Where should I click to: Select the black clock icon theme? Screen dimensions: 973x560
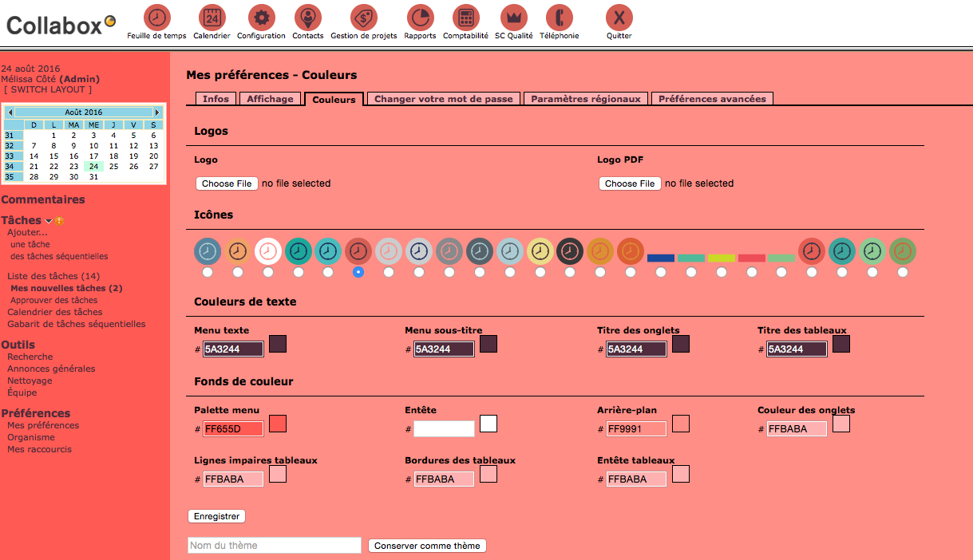tap(570, 250)
